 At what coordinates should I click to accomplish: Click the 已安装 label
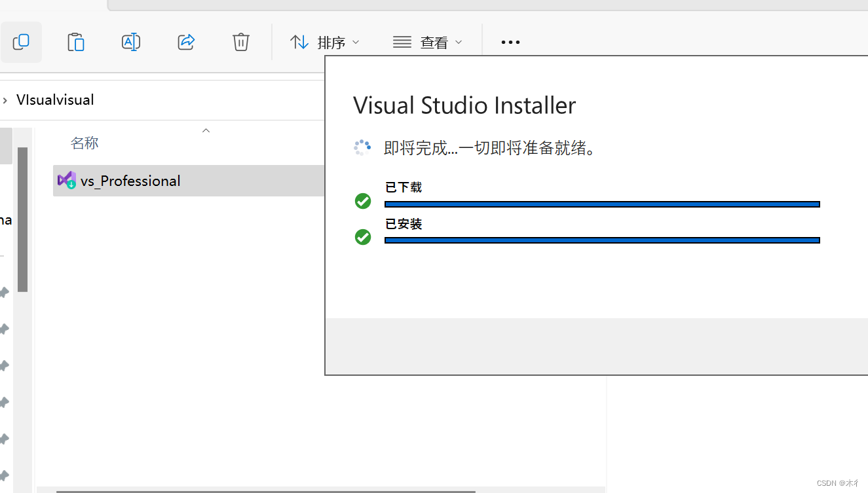(x=404, y=225)
